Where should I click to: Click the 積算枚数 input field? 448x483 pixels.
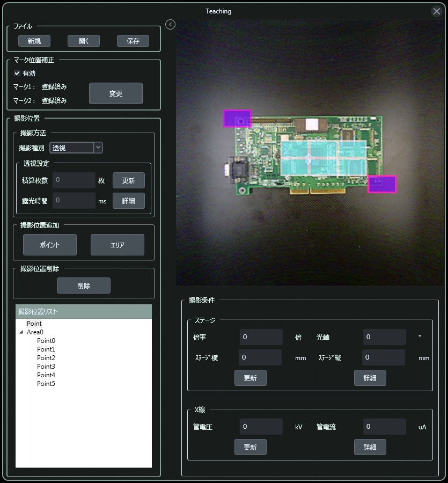[x=74, y=180]
